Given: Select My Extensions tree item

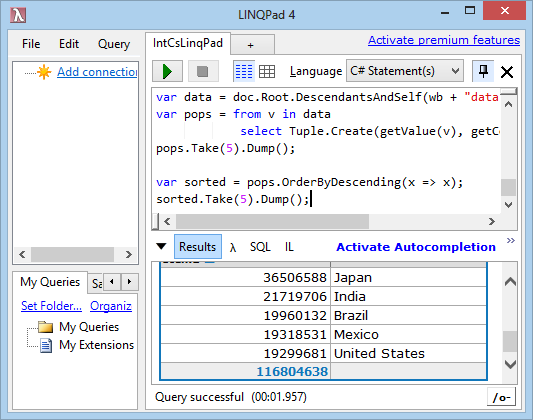Looking at the screenshot, I should 97,345.
